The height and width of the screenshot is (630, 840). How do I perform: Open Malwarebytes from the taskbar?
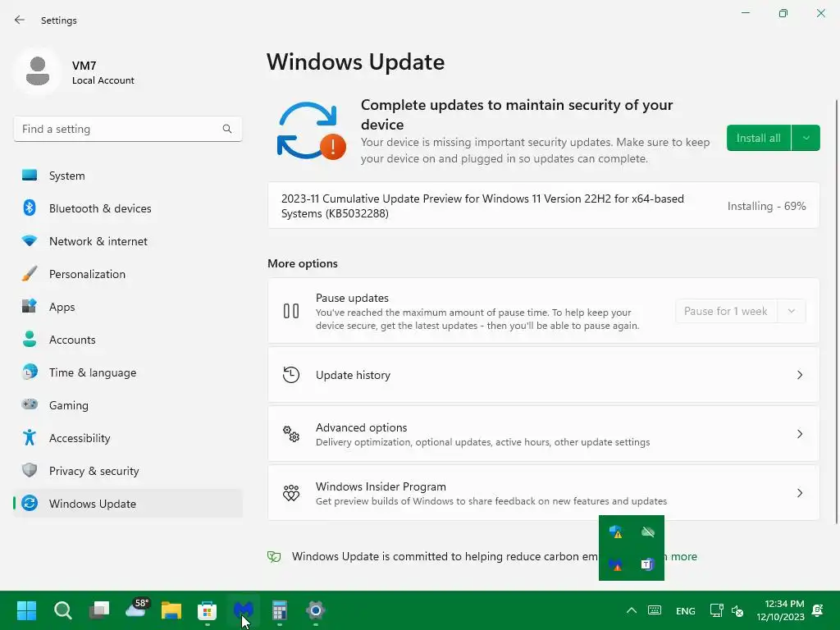tap(243, 610)
